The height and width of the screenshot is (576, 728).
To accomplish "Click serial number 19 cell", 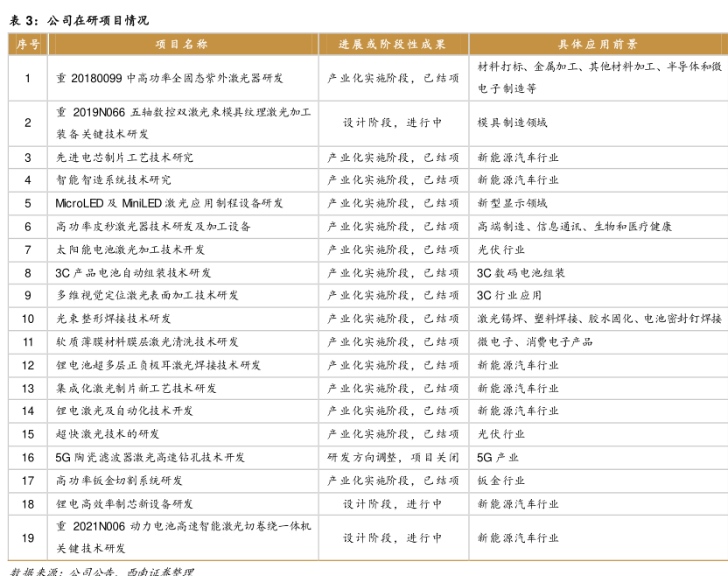I will 28,537.
